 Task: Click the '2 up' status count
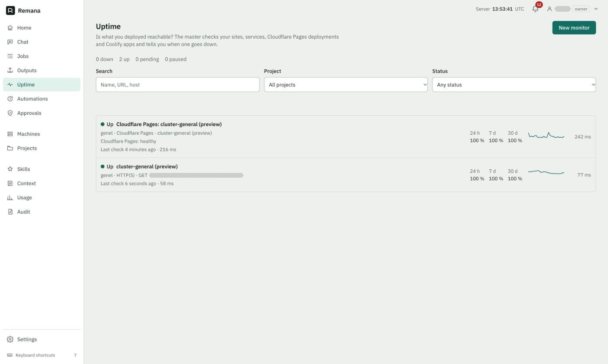pos(124,59)
